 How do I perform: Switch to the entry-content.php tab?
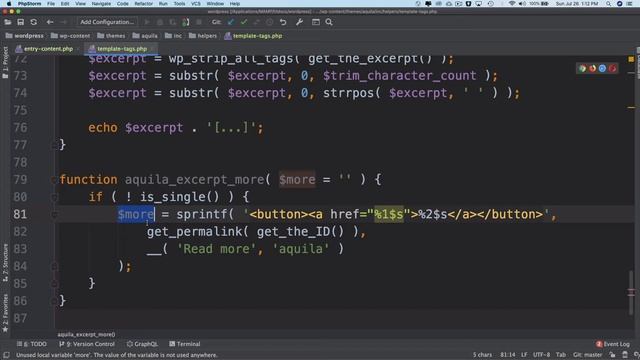(x=48, y=49)
